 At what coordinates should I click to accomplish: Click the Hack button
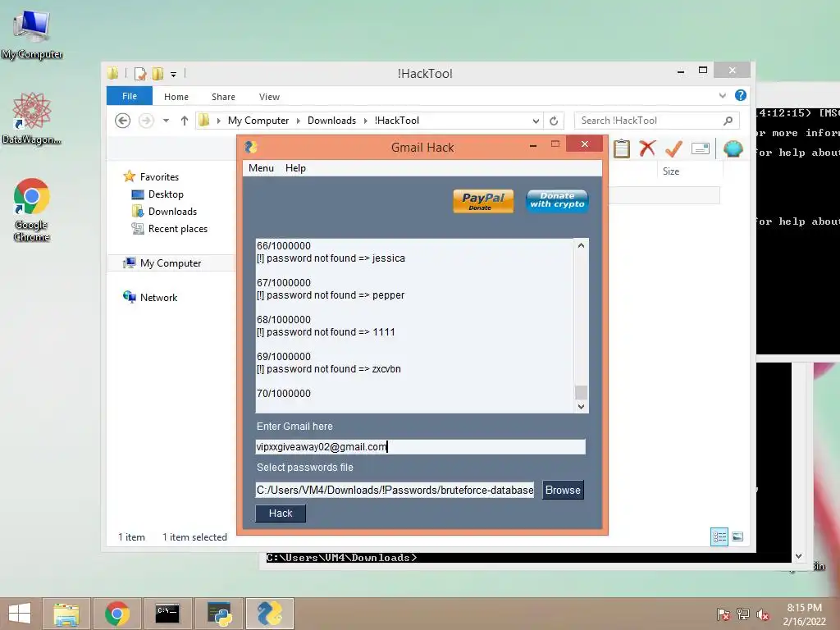click(x=281, y=514)
